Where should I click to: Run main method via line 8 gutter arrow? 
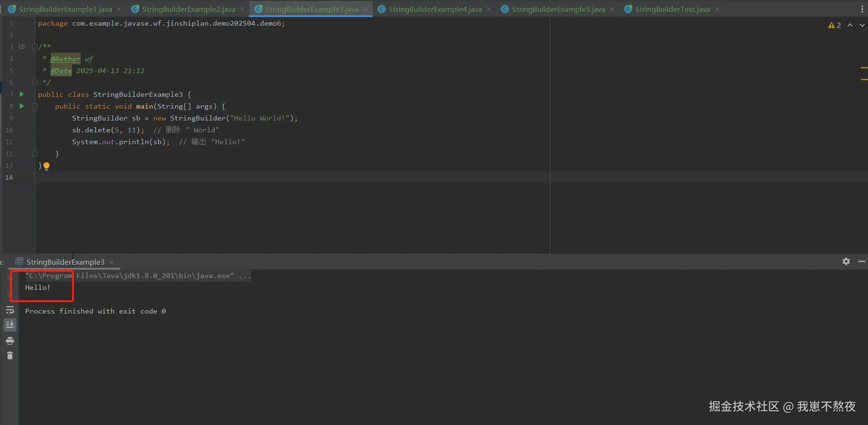coord(21,106)
